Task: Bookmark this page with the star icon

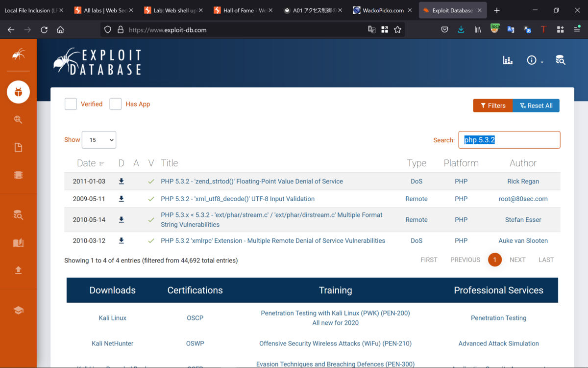Action: (x=397, y=30)
